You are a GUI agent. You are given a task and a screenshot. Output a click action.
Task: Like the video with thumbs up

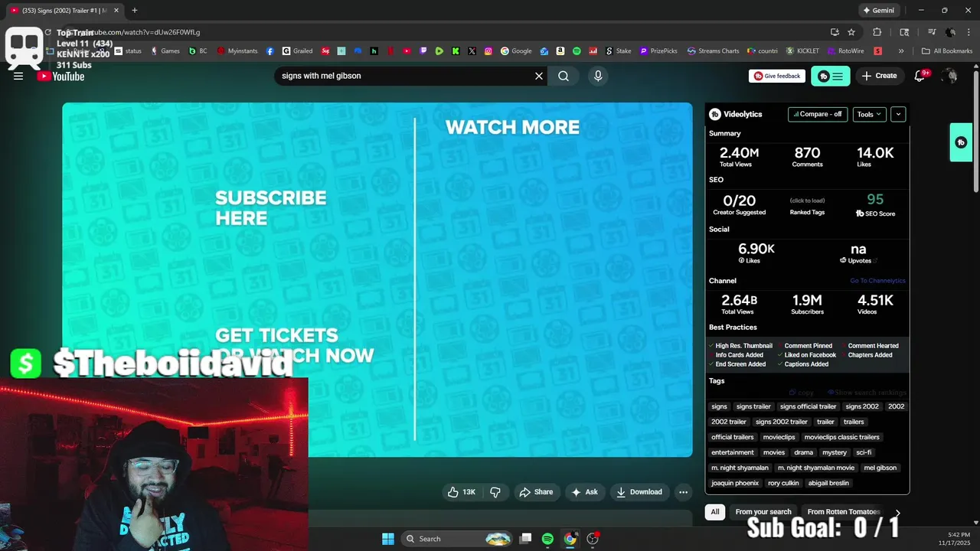coord(462,492)
